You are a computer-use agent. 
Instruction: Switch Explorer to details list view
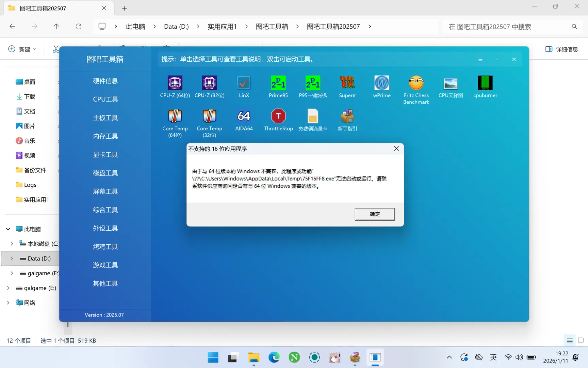(570, 340)
